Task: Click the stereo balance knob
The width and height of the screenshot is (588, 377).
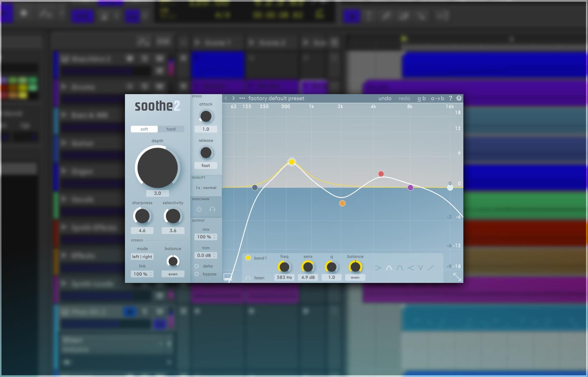Action: click(x=173, y=261)
